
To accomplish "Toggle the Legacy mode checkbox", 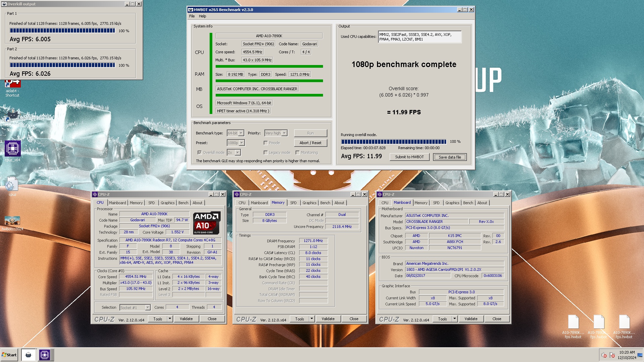I will [x=266, y=153].
